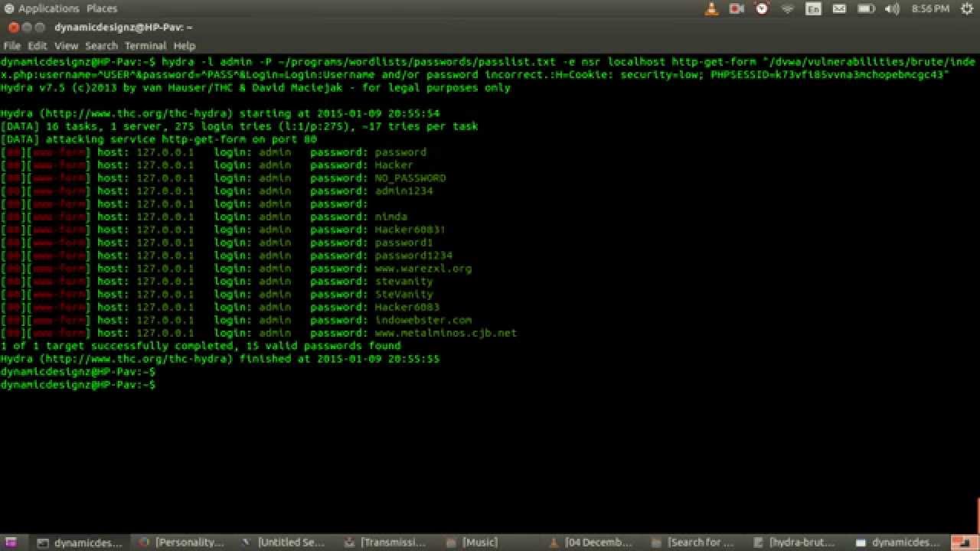The height and width of the screenshot is (551, 980).
Task: Switch to the [hydra-brut... taskbar window
Action: (798, 543)
